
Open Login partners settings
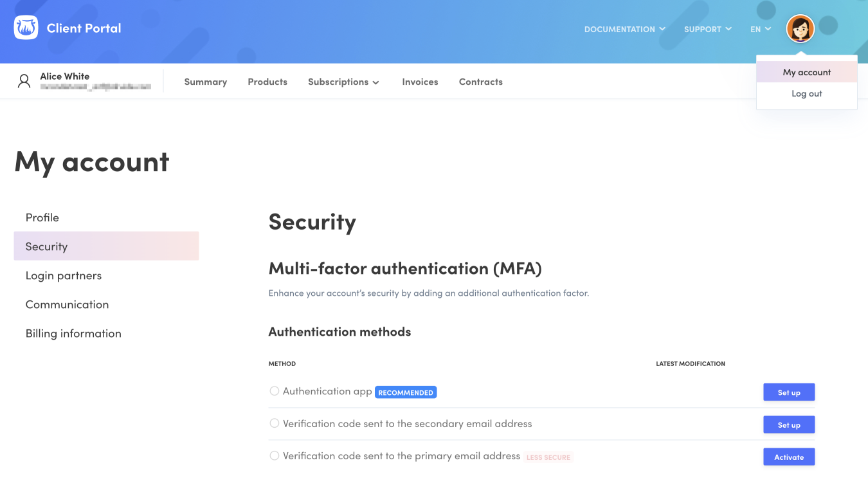pos(64,275)
